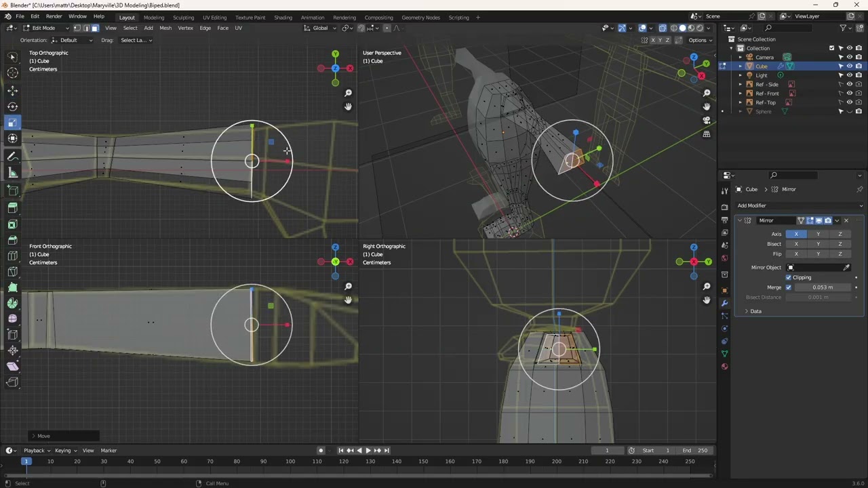The height and width of the screenshot is (488, 868).
Task: Switch to the UV Editing workspace tab
Action: [214, 17]
